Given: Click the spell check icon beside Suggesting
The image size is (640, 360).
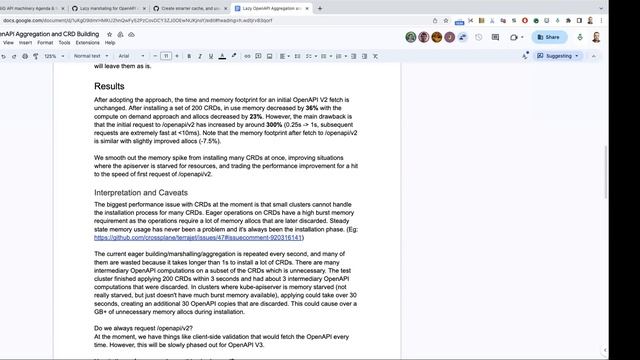Looking at the screenshot, I should coord(525,56).
